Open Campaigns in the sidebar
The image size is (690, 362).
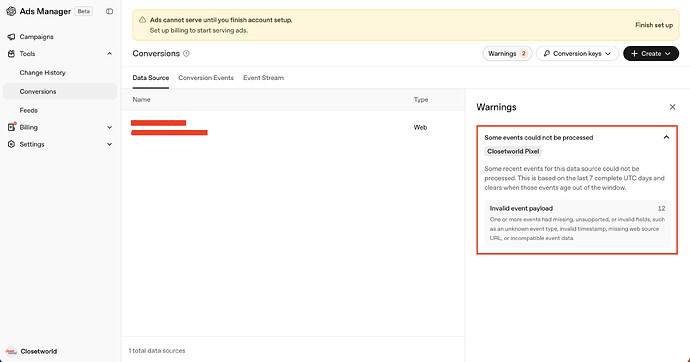pyautogui.click(x=36, y=37)
